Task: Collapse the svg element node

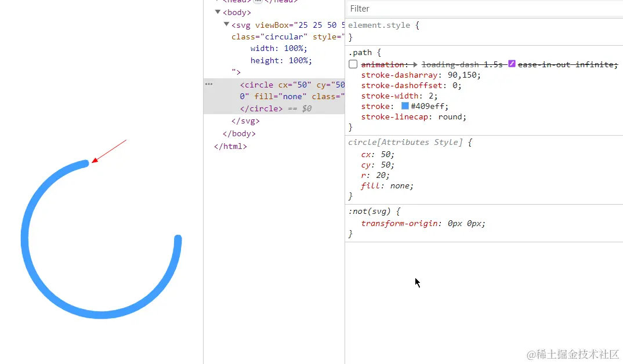Action: click(226, 24)
